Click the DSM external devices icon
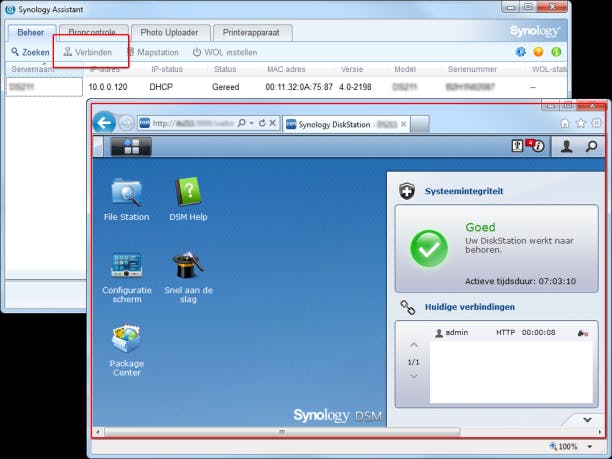 518,146
